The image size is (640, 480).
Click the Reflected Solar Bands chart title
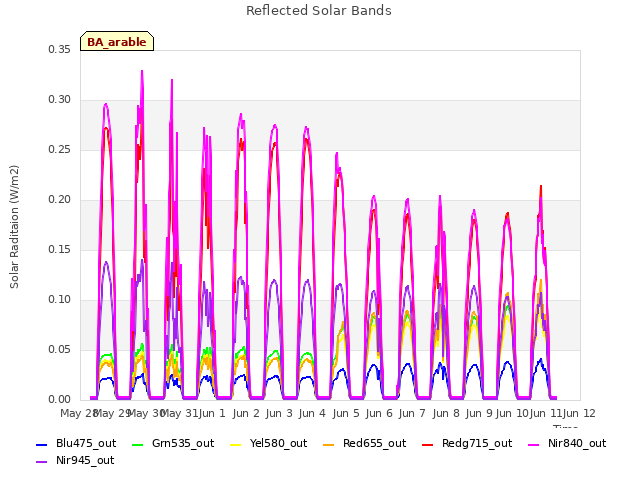point(319,11)
